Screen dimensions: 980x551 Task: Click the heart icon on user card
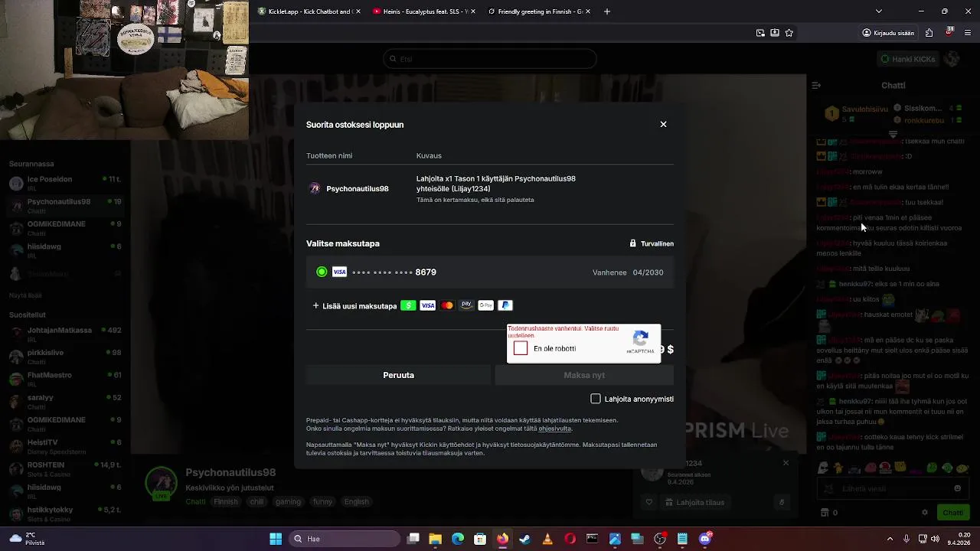(x=649, y=503)
